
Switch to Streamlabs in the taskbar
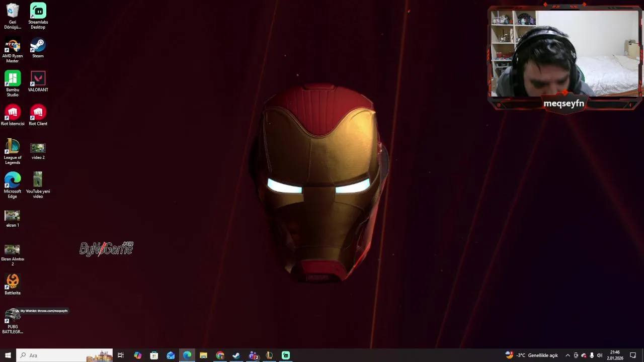point(286,355)
